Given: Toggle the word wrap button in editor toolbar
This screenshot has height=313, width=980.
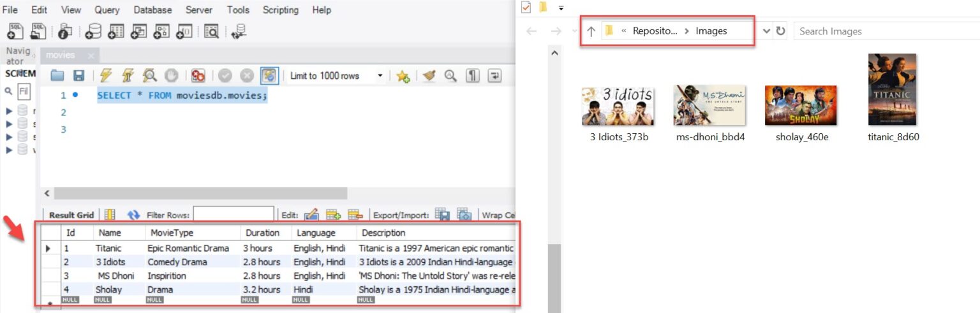Looking at the screenshot, I should point(494,76).
